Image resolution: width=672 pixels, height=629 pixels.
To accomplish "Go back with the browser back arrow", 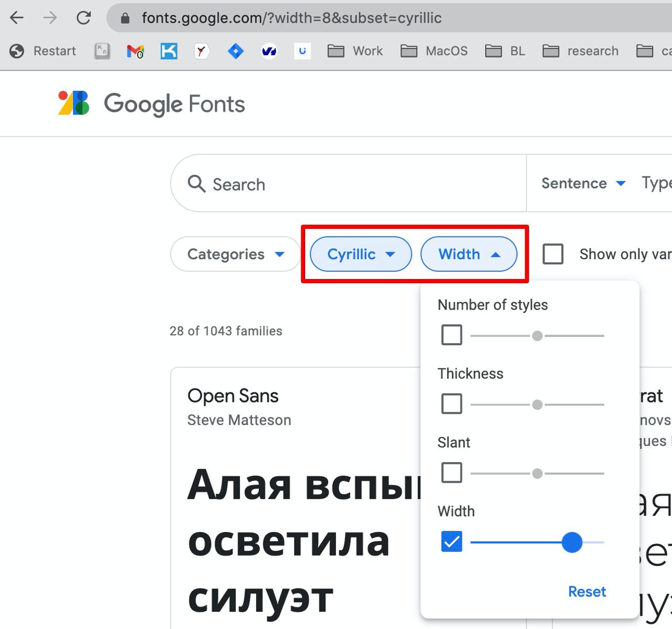I will click(x=17, y=18).
